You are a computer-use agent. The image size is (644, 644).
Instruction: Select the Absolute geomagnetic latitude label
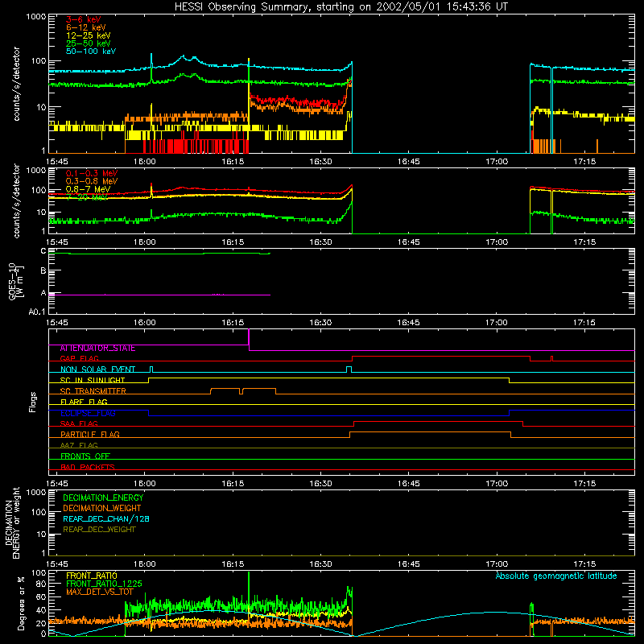(x=556, y=576)
